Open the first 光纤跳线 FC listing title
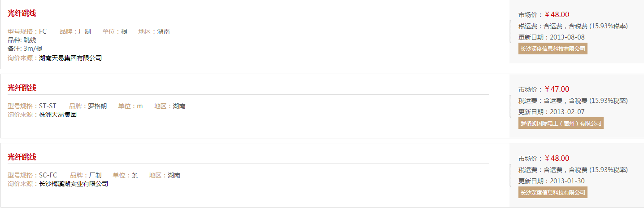The width and height of the screenshot is (644, 208). click(x=22, y=13)
